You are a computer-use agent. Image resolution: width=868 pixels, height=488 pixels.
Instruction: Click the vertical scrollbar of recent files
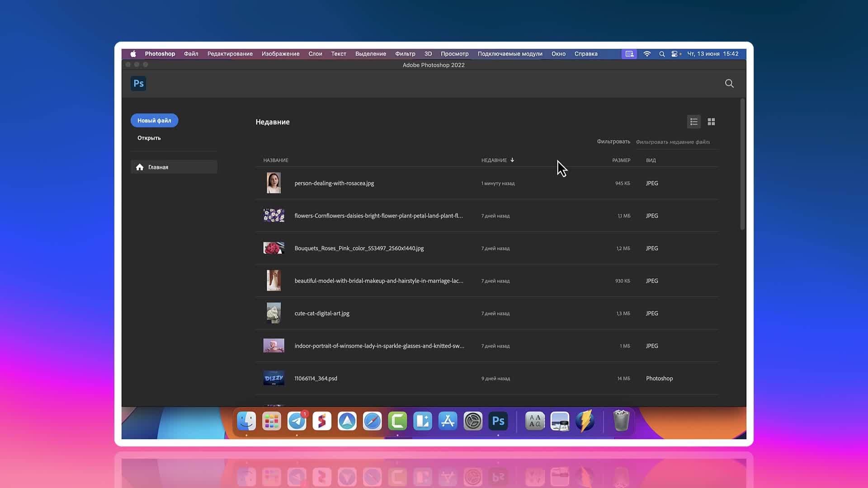(x=742, y=165)
